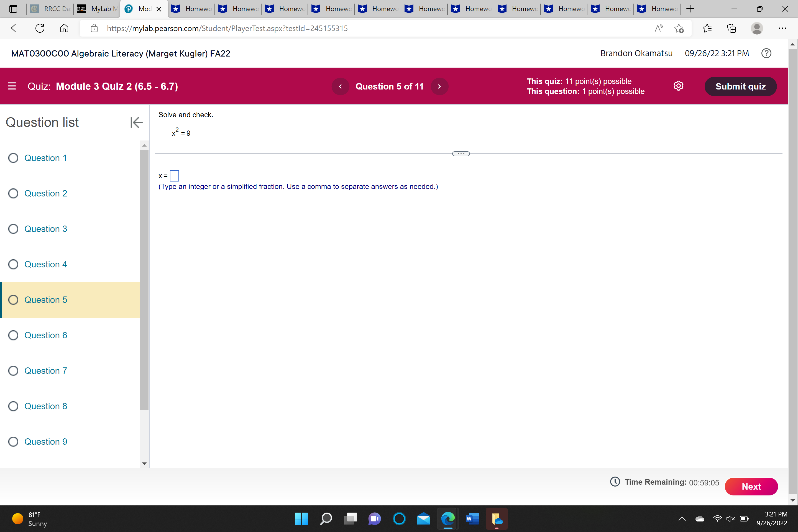This screenshot has width=798, height=532.
Task: Go to next question arrow
Action: 439,86
